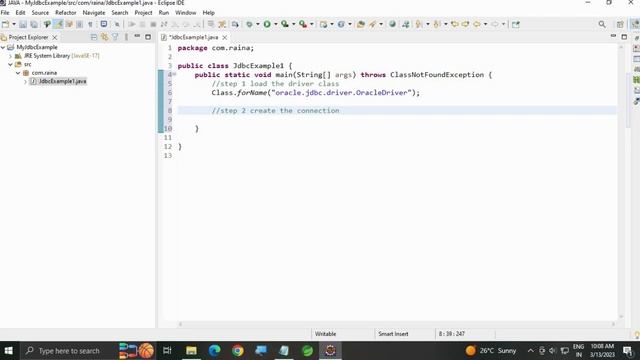Click the Smart Insert status bar entry
Viewport: 640px width, 360px height.
click(x=393, y=334)
